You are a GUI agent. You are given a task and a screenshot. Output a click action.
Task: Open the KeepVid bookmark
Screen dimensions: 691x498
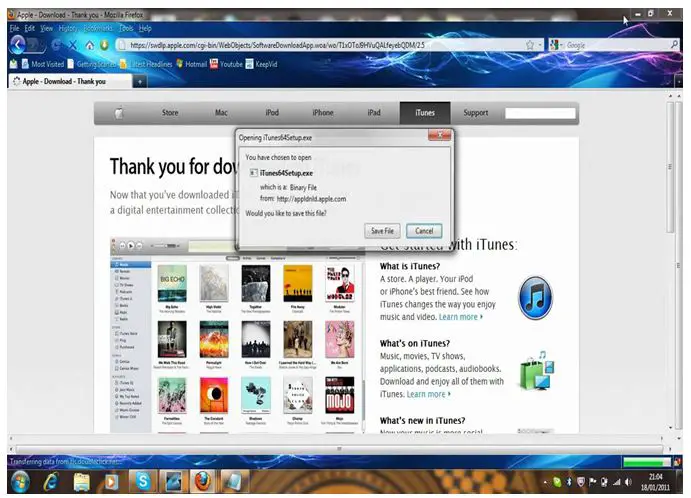(x=262, y=64)
